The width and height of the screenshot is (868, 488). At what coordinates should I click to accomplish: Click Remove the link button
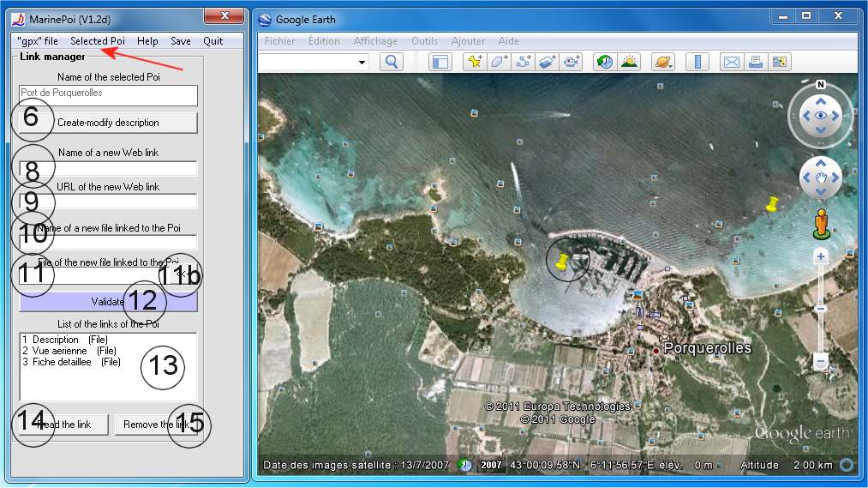pos(156,425)
